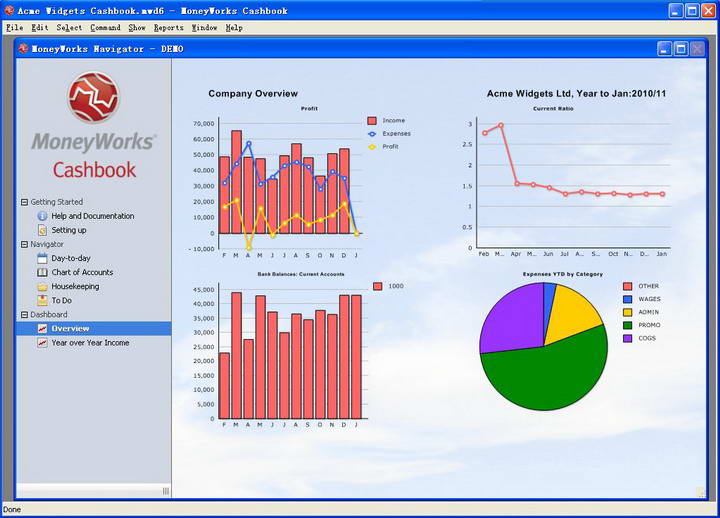Click the Current Ratio chart title
Viewport: 720px width, 518px height.
coord(553,109)
